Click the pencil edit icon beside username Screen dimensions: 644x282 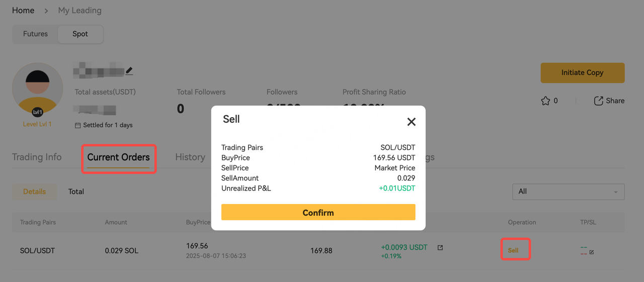(129, 71)
